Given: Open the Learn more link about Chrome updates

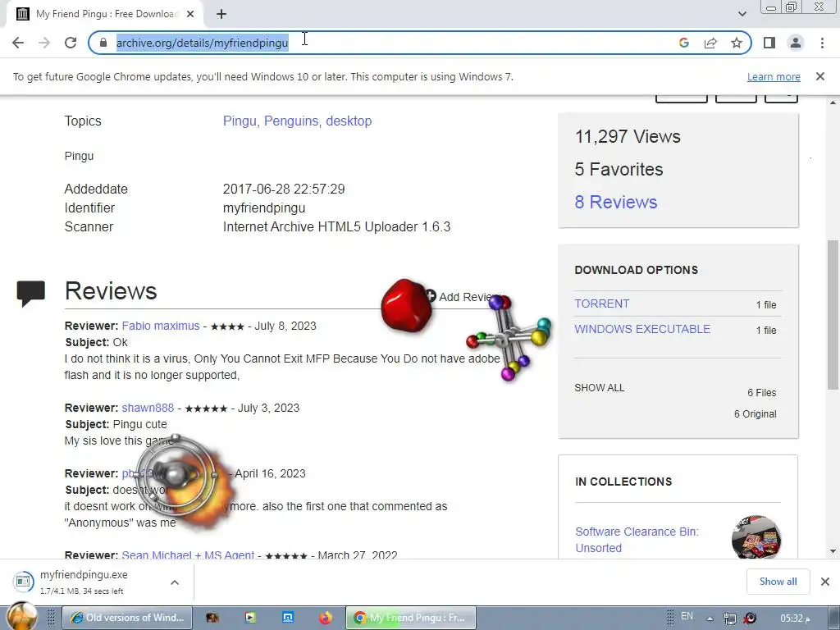Looking at the screenshot, I should coord(774,76).
